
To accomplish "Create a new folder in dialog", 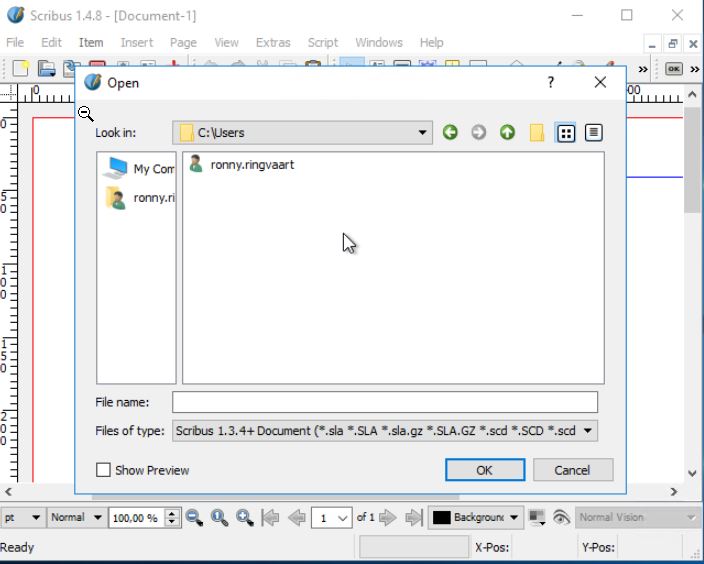I will [x=537, y=132].
